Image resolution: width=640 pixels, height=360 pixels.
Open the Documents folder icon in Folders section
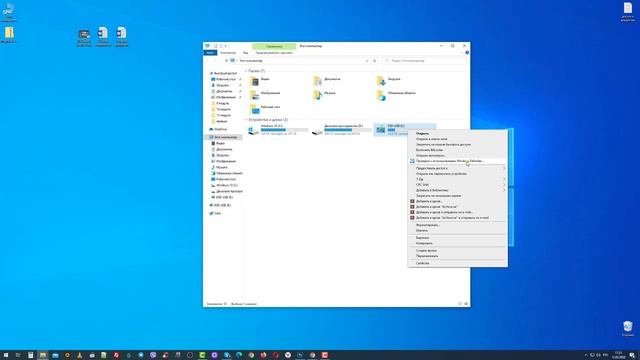[x=317, y=82]
